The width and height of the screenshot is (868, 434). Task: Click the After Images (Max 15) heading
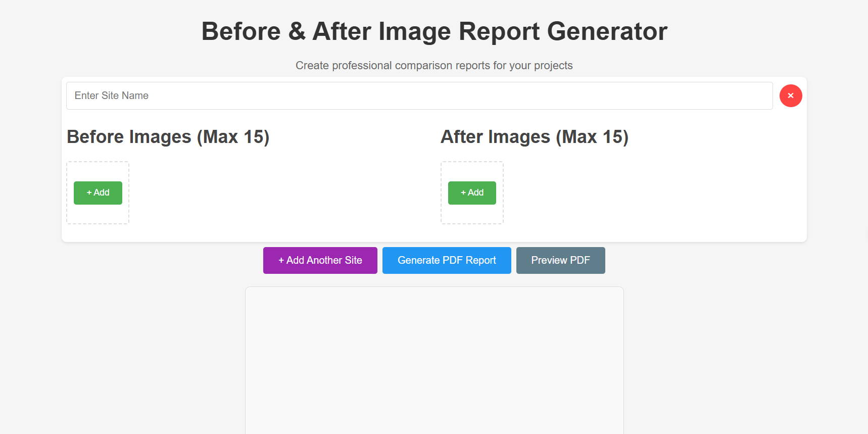[535, 136]
